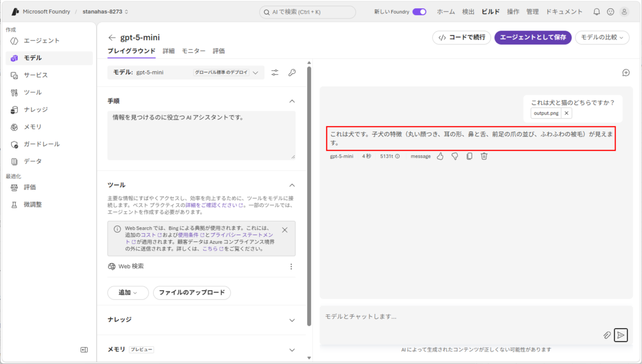The image size is (642, 364).
Task: Collapse the left sidebar panel icon
Action: [x=84, y=350]
